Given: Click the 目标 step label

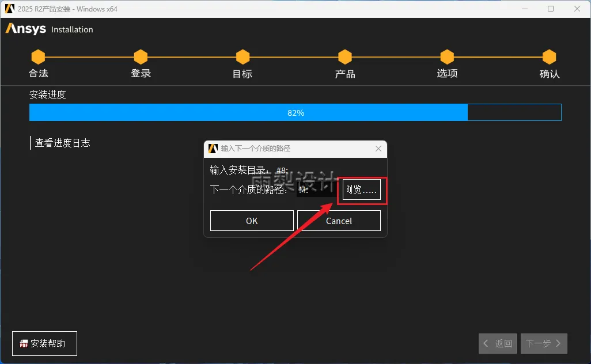Looking at the screenshot, I should coord(243,74).
